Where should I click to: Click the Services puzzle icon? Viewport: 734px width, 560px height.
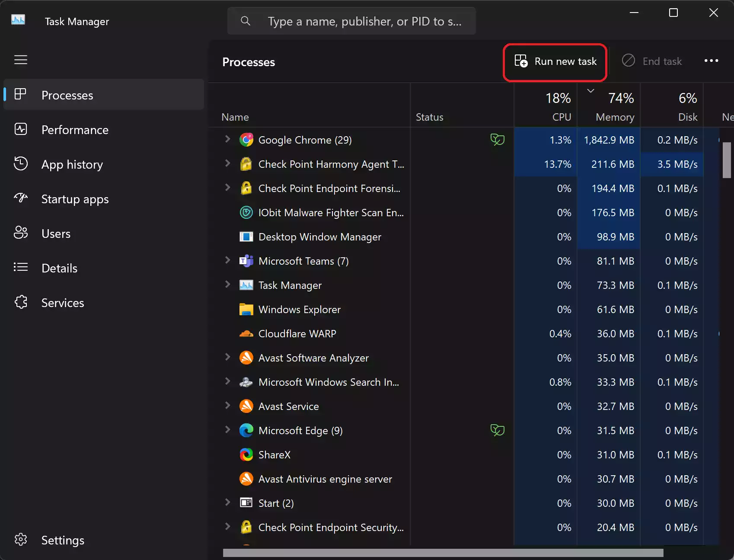[x=21, y=302]
